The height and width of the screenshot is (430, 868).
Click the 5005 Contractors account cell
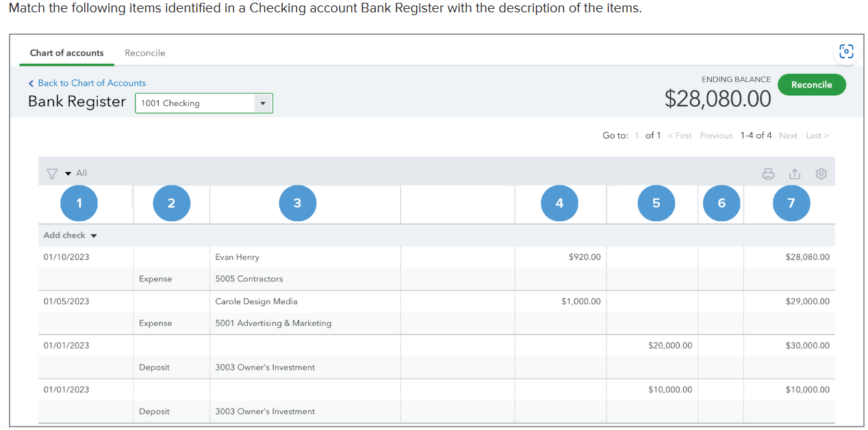249,279
